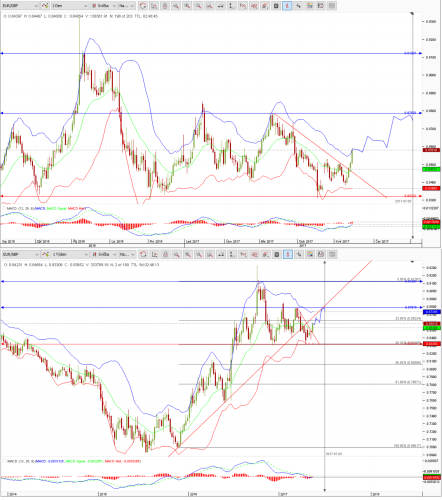Viewport: 442px width, 500px height.
Task: Open the EUR/GBP symbol dropdown on upper chart
Action: pyautogui.click(x=20, y=6)
